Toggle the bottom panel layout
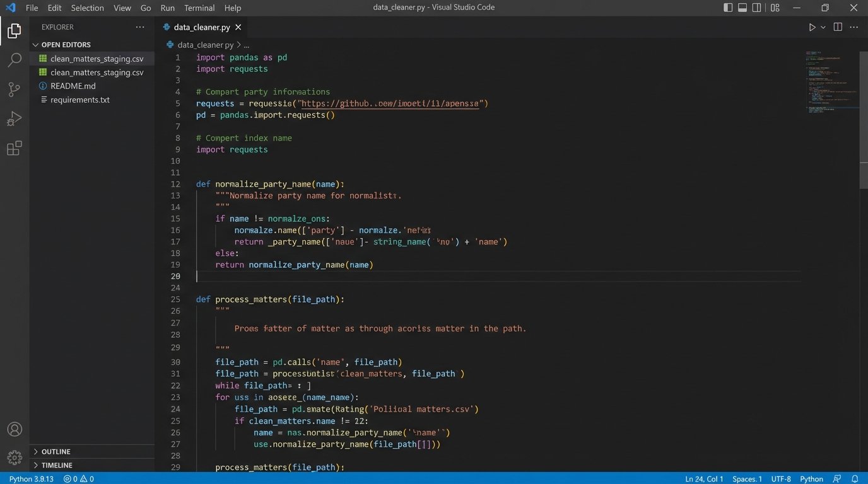This screenshot has height=484, width=868. point(742,8)
